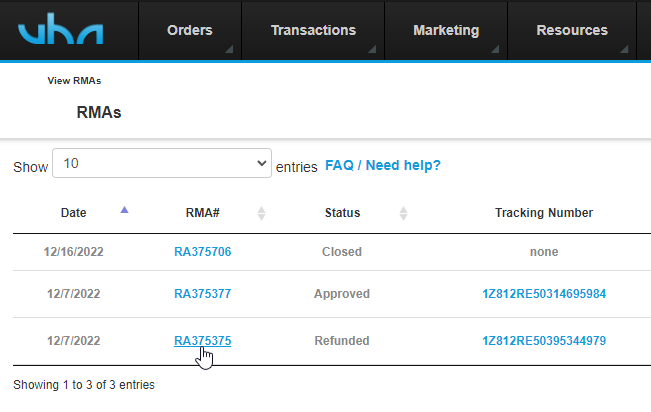Expand the Show entries dropdown
Screen dimensions: 651x412
point(161,164)
